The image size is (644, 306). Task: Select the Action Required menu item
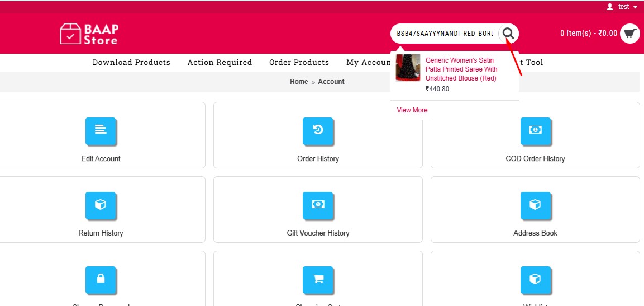(x=220, y=62)
